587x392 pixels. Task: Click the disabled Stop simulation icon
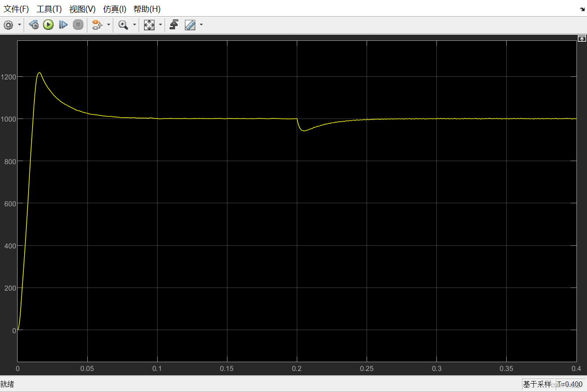[78, 25]
